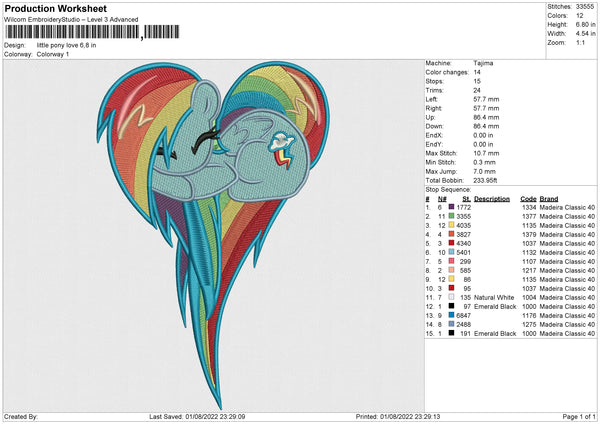
Task: Click the Stitches value 33555
Action: click(586, 6)
